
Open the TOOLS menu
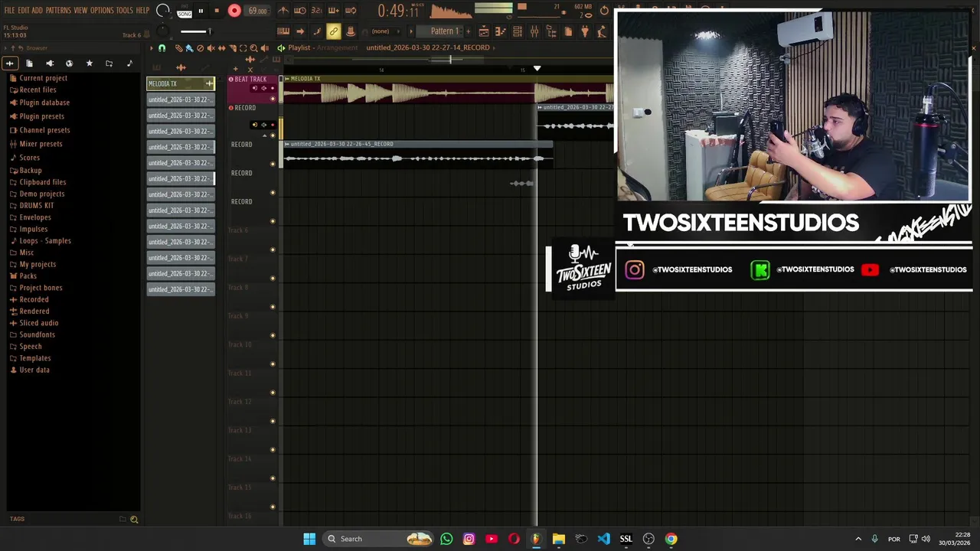[x=125, y=11]
